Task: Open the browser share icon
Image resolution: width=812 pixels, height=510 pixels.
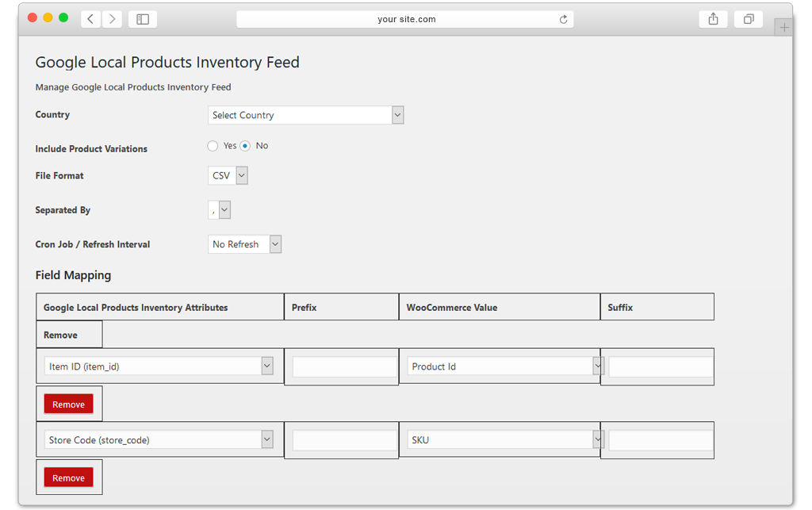Action: [x=713, y=19]
